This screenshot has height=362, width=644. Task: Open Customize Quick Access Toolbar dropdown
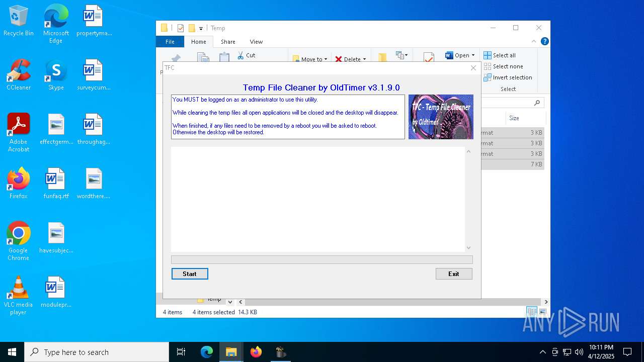[201, 28]
